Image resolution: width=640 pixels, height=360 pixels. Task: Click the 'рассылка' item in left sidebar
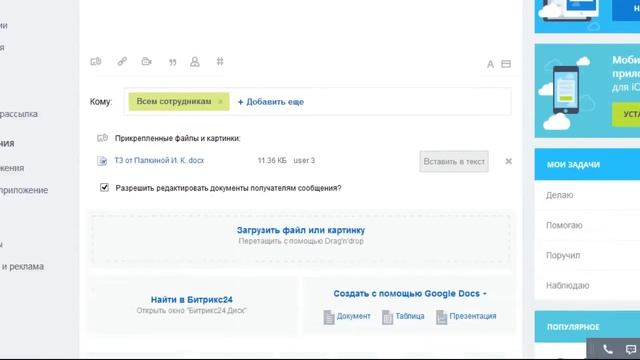[x=19, y=114]
